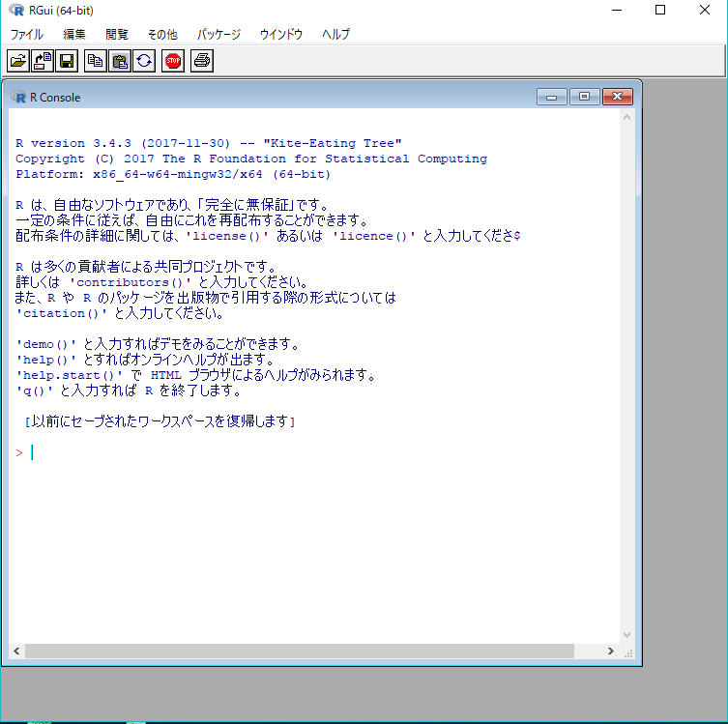Image resolution: width=728 pixels, height=724 pixels.
Task: Click the horizontal scrollbar thumb
Action: click(x=300, y=651)
